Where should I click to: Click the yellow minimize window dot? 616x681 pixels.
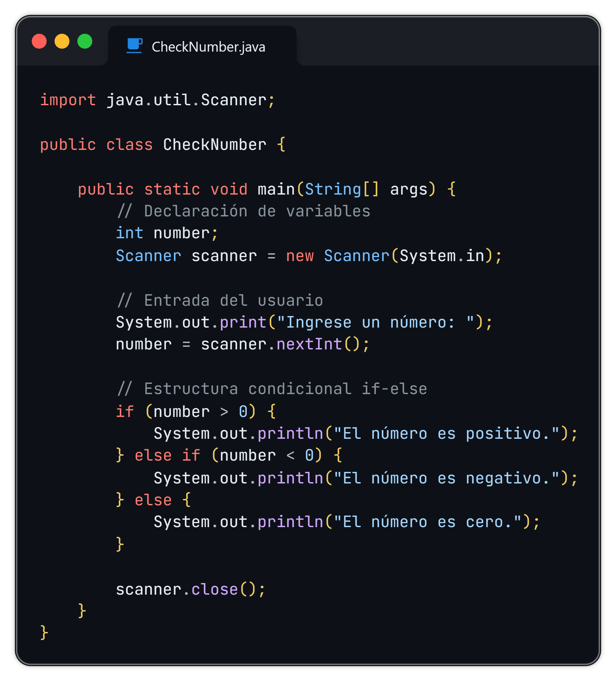tap(62, 41)
